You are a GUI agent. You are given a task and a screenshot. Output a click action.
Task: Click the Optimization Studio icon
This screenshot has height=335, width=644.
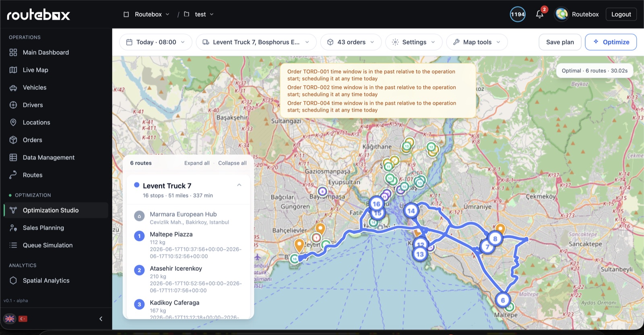click(13, 210)
